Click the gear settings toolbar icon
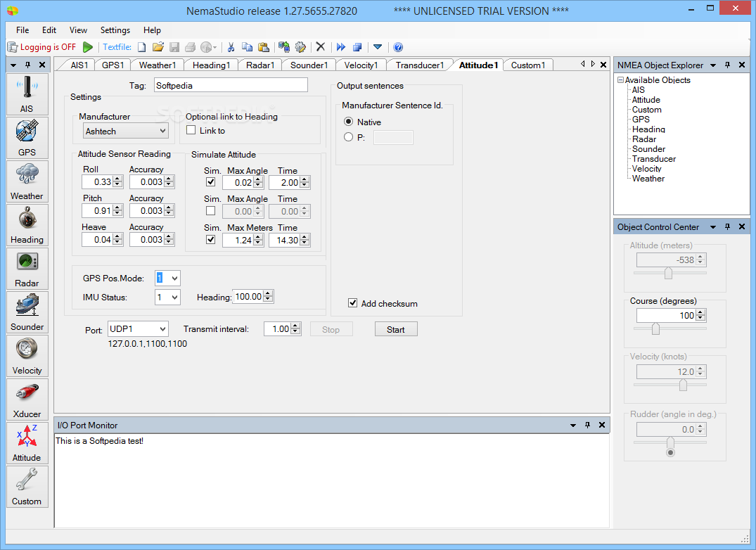Screen dimensions: 756x550 300,46
